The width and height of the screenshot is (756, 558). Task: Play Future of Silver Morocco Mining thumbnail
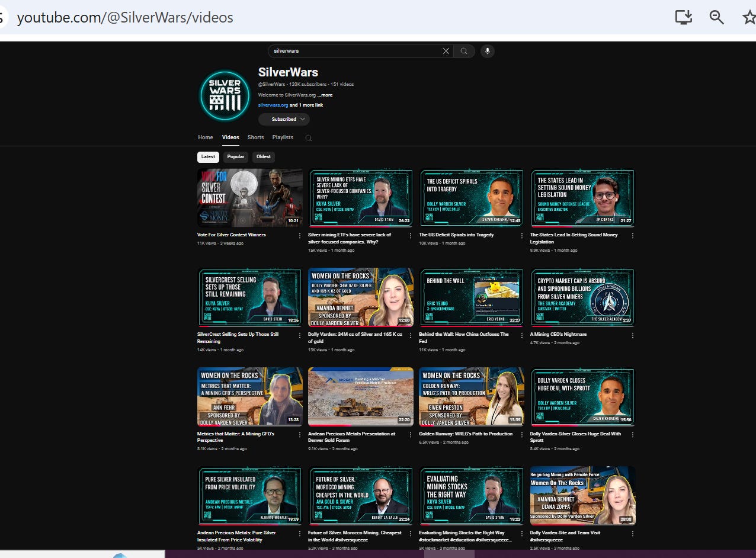tap(361, 496)
